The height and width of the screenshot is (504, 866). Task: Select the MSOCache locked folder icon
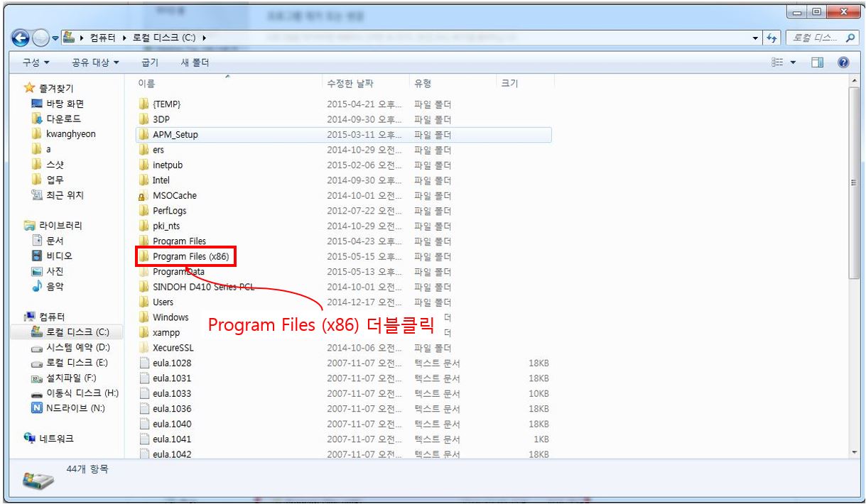144,196
